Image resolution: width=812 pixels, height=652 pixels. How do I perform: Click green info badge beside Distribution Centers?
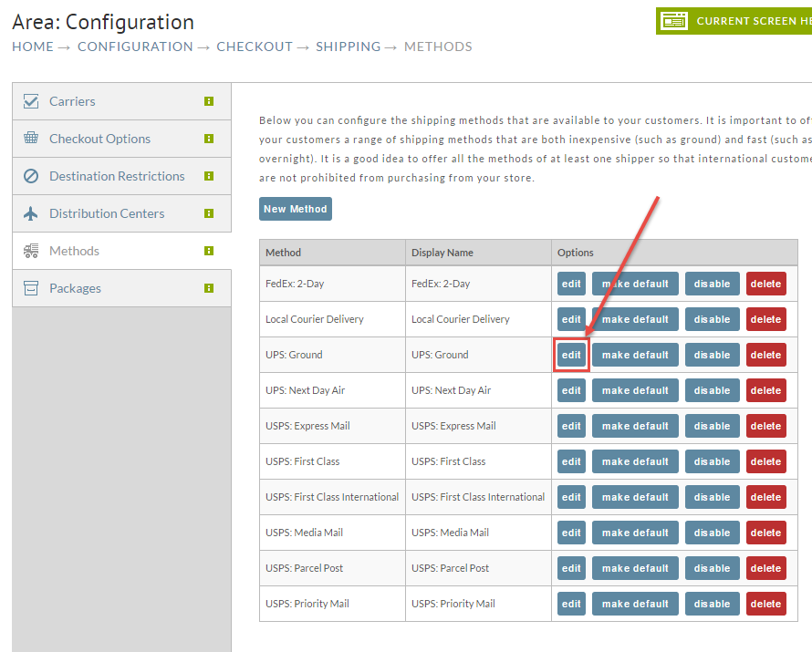(209, 213)
